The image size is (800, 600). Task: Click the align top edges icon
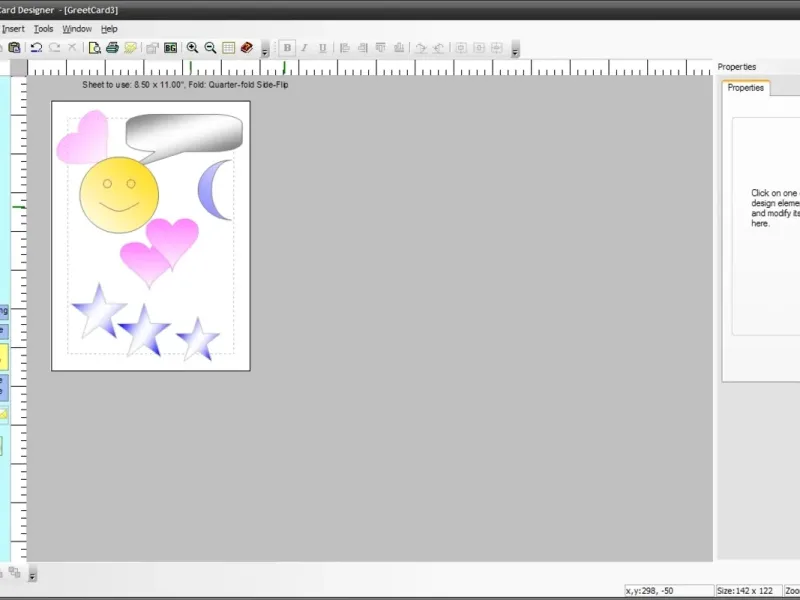coord(381,47)
